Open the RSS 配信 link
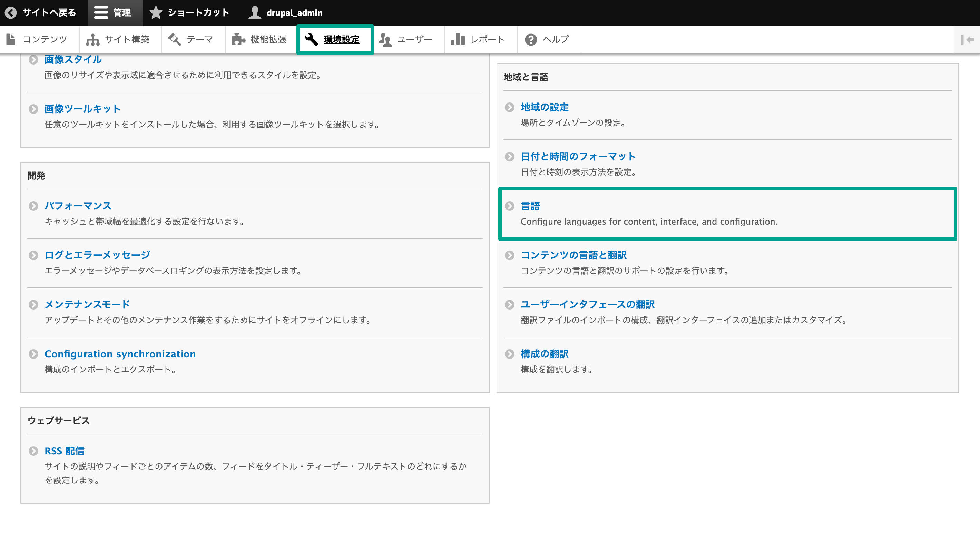 (x=65, y=451)
